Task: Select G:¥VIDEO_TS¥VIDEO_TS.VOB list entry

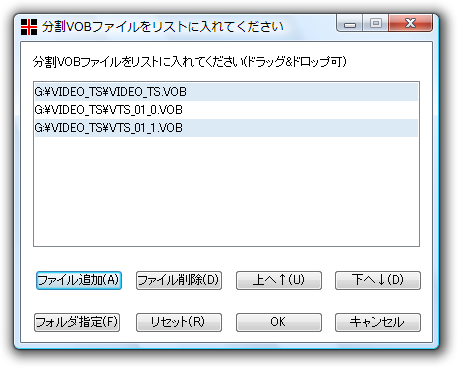Action: pos(226,92)
